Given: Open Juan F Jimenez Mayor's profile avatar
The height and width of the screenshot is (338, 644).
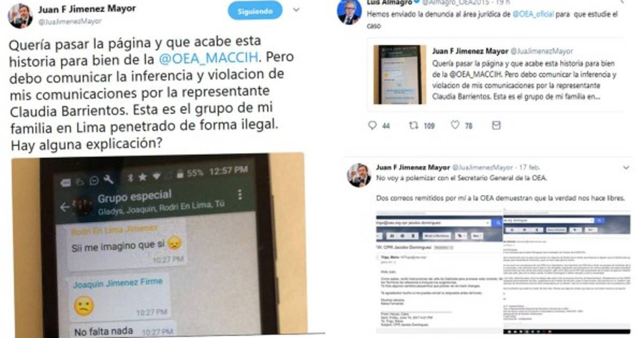Looking at the screenshot, I should 20,15.
